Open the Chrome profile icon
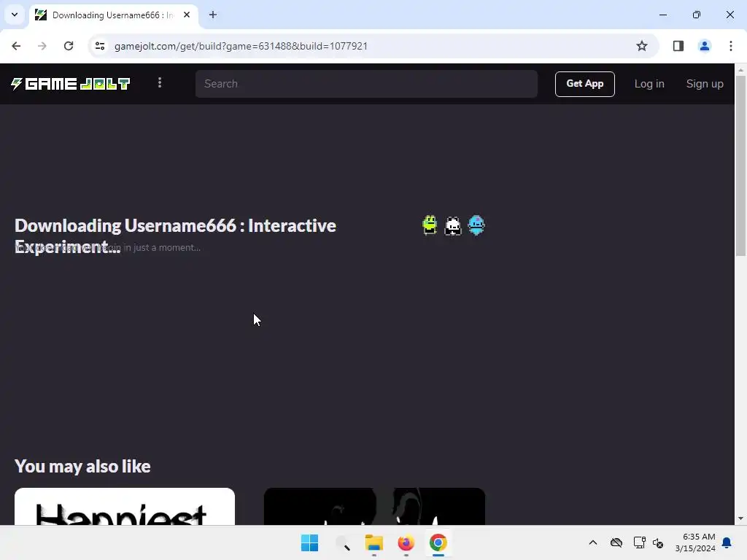747x560 pixels. 704,46
